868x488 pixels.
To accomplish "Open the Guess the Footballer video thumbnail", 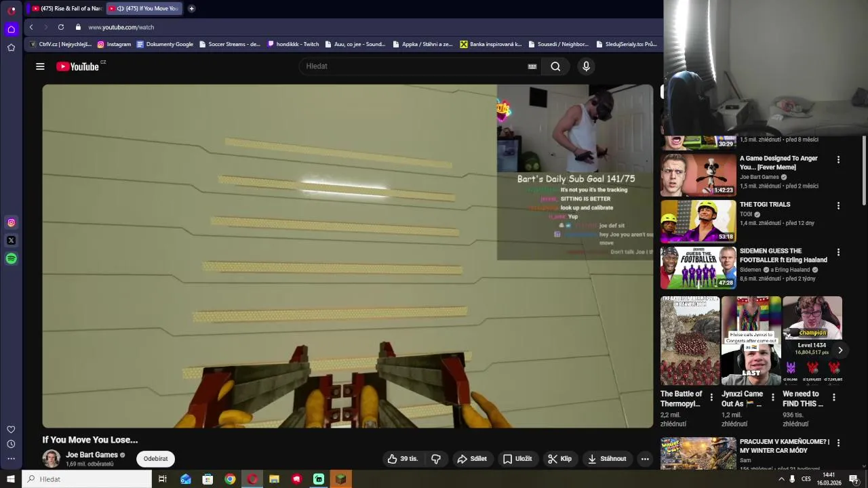I will coord(698,268).
